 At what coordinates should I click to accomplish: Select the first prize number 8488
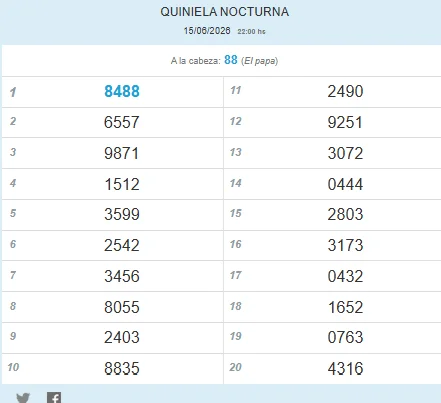click(x=122, y=91)
